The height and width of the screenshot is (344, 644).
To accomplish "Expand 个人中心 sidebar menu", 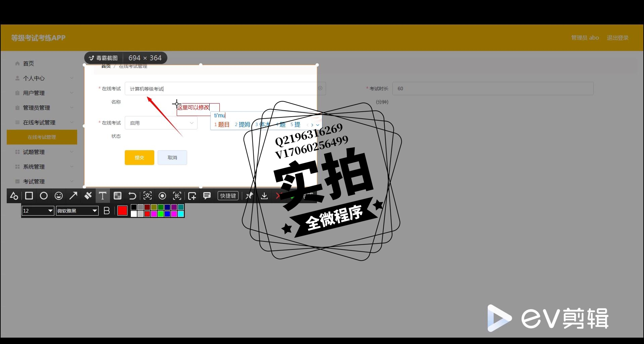I will (42, 78).
